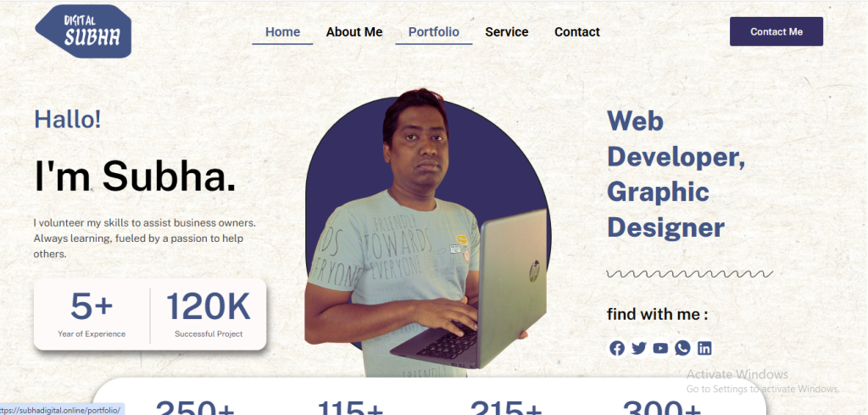The height and width of the screenshot is (415, 868).
Task: Open the Facebook social icon
Action: pyautogui.click(x=617, y=348)
